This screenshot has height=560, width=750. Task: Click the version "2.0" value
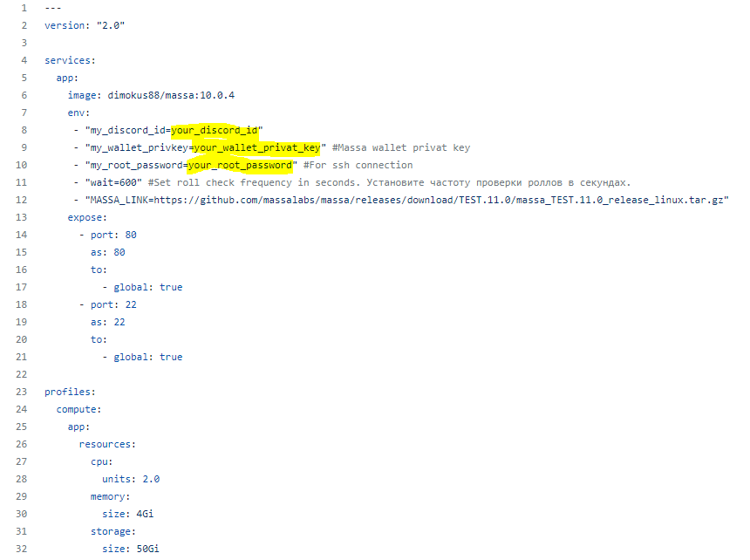(x=111, y=25)
